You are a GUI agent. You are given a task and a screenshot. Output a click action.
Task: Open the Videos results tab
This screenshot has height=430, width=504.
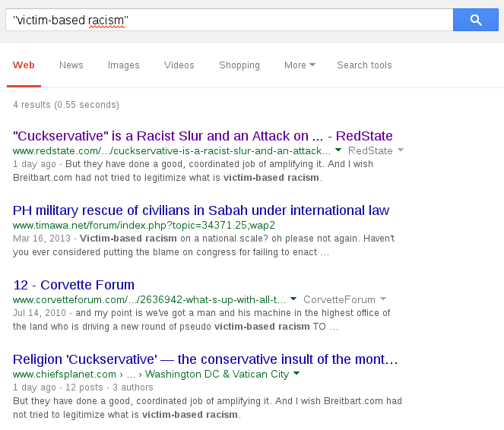pos(179,65)
